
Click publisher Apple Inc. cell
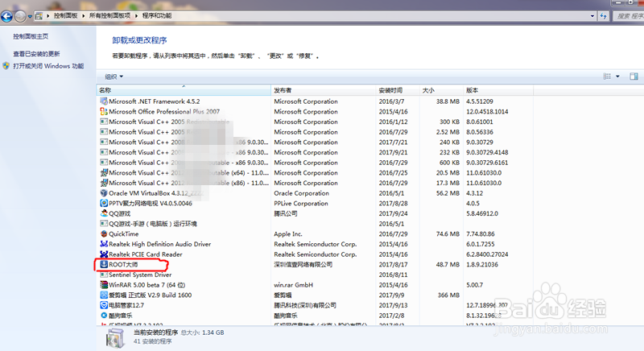[x=288, y=234]
